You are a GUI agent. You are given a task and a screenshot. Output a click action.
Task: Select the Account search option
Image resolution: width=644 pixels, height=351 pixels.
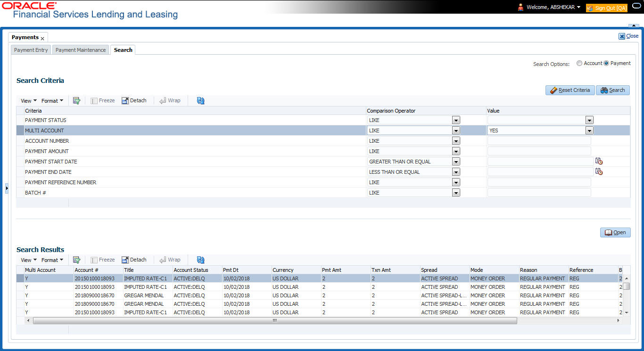tap(579, 63)
